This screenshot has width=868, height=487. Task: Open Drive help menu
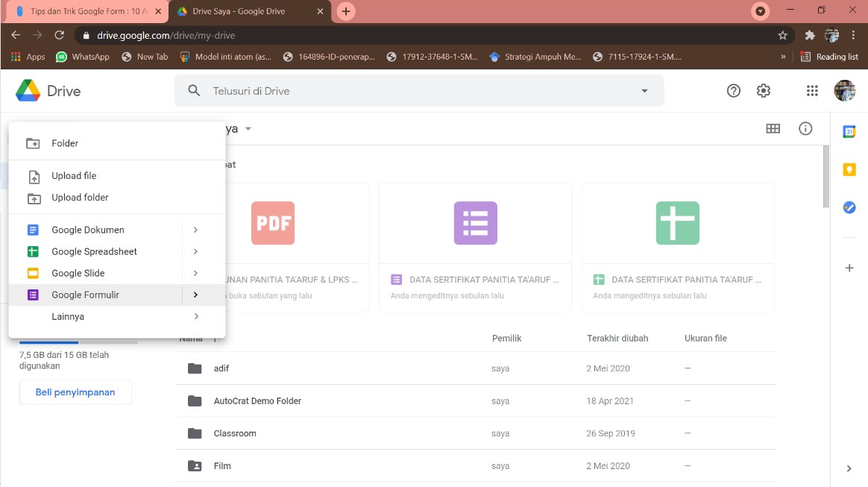tap(733, 90)
